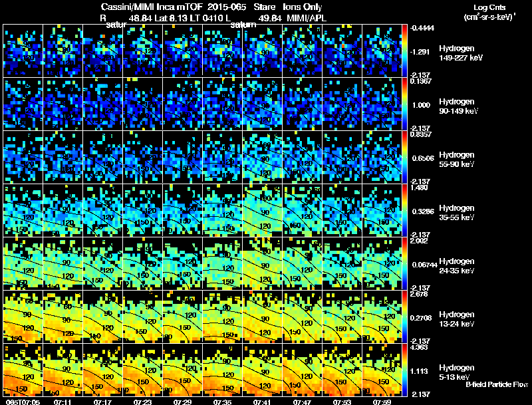Image resolution: width=532 pixels, height=405 pixels.
Task: Open the 13-24 keV image panel at 07:35
Action: click(223, 317)
